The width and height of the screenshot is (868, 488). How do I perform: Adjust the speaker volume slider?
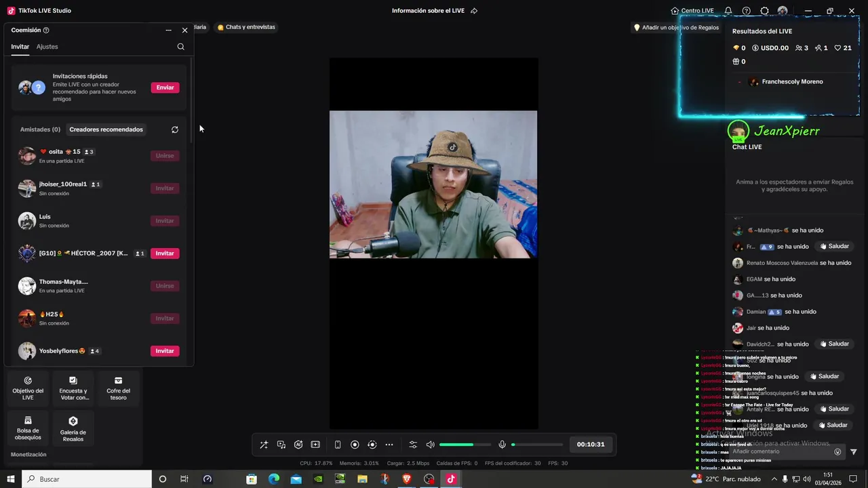[465, 445]
